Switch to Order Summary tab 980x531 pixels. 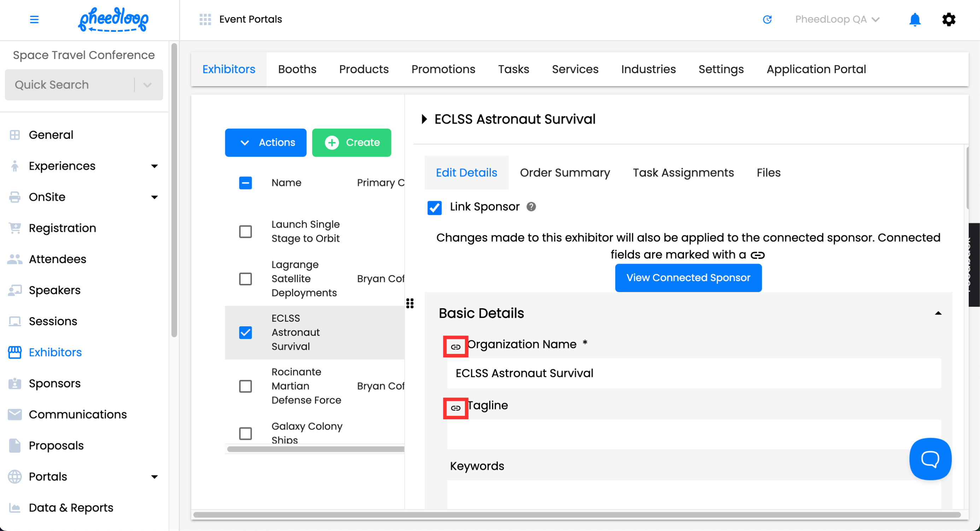coord(565,173)
